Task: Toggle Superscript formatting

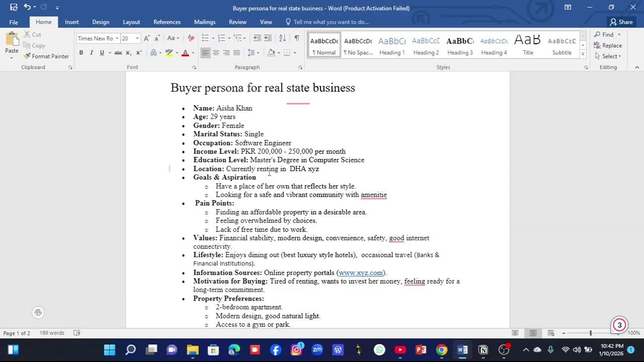Action: coord(139,53)
